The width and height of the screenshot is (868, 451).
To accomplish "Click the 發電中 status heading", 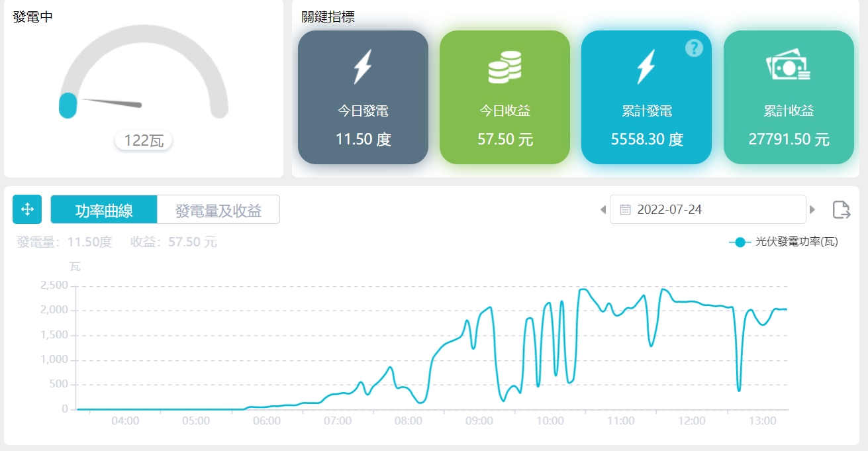I will tap(33, 17).
